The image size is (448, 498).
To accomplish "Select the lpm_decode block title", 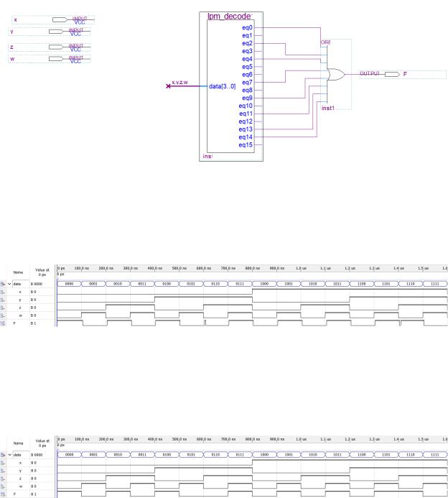I will coord(229,17).
